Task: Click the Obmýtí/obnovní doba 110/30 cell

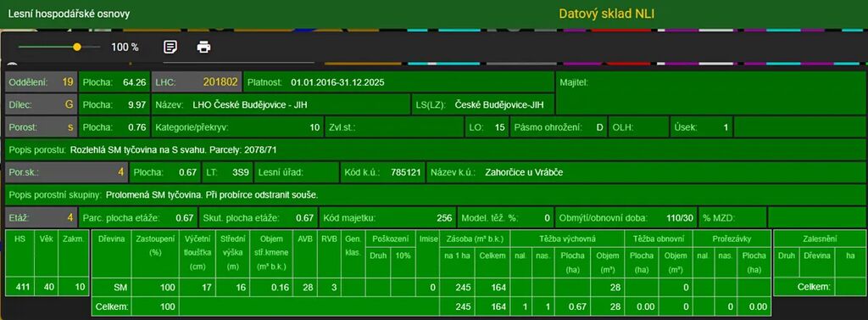Action: [626, 217]
